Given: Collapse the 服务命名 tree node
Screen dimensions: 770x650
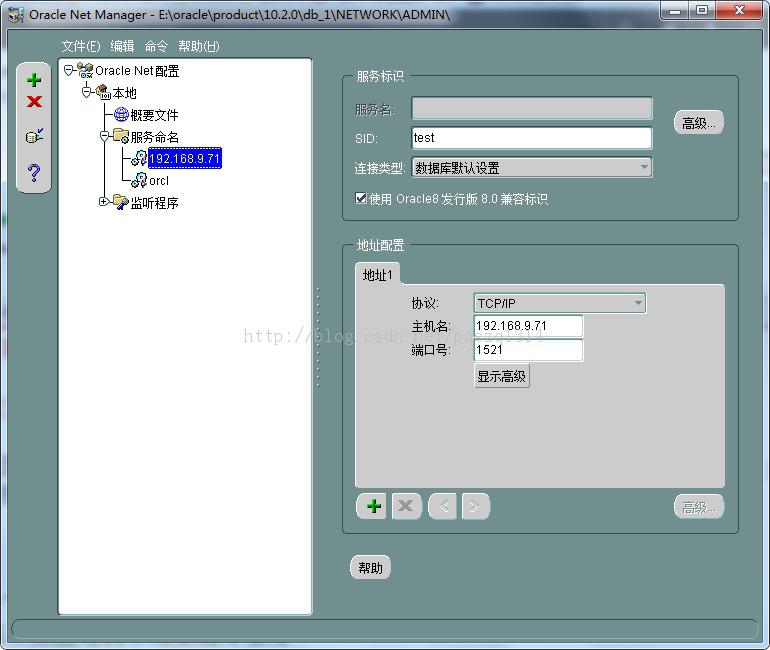Looking at the screenshot, I should [x=105, y=136].
